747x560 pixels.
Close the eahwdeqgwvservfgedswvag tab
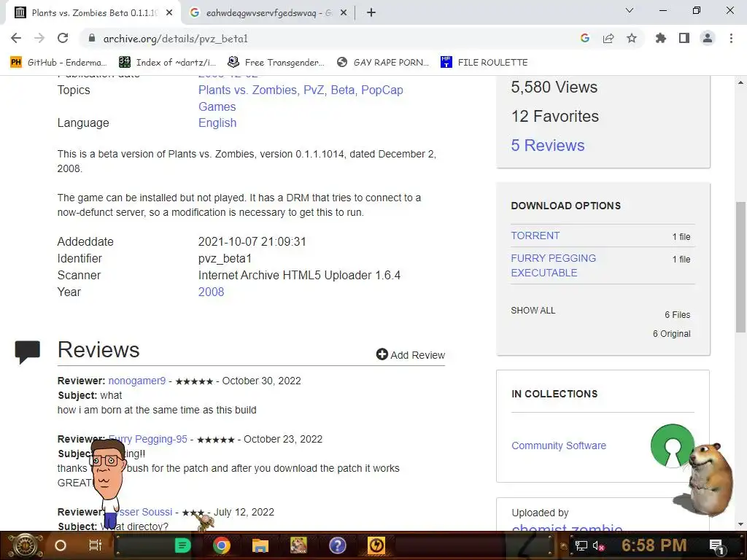(x=344, y=13)
